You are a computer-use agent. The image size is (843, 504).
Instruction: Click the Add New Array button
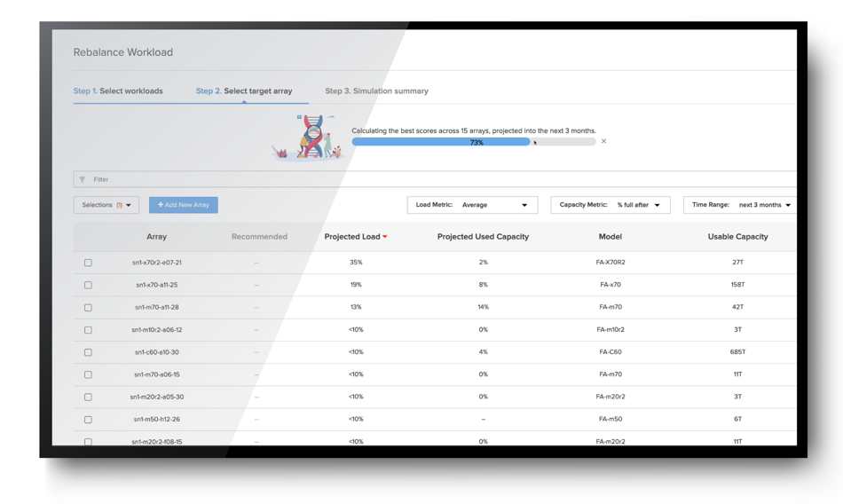pyautogui.click(x=184, y=205)
